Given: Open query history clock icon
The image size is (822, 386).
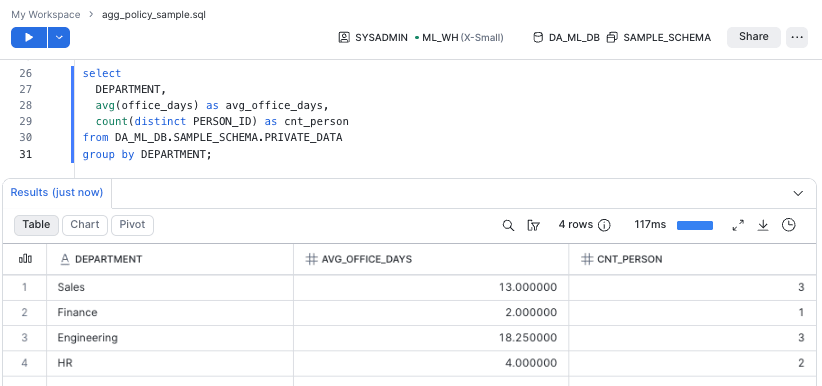Looking at the screenshot, I should click(788, 225).
